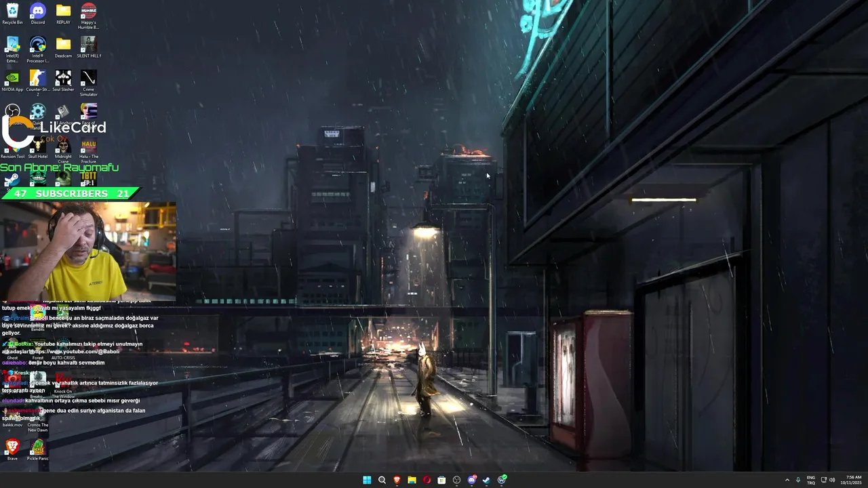Open the Windows Start menu
Viewport: 868px width, 488px height.
coord(367,480)
